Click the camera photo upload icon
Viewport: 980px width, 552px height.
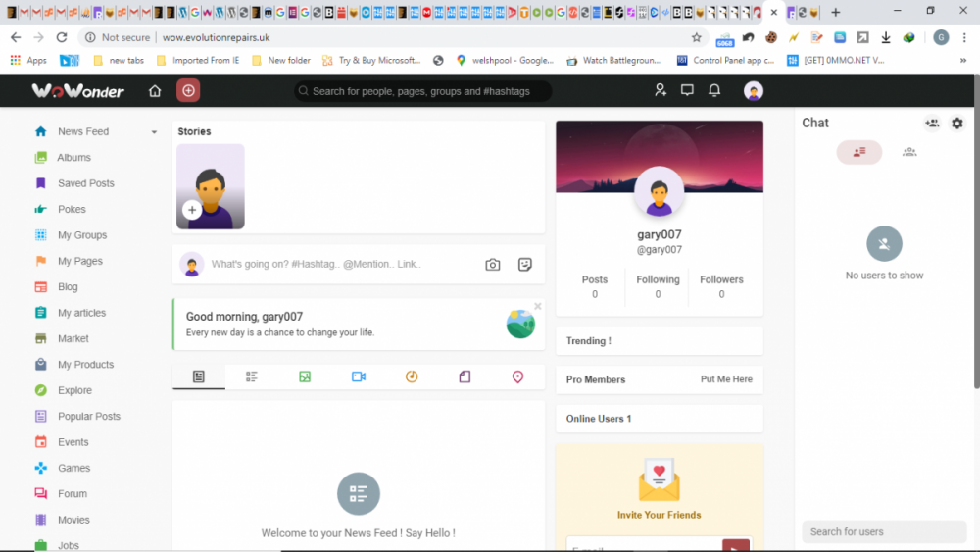[493, 265]
